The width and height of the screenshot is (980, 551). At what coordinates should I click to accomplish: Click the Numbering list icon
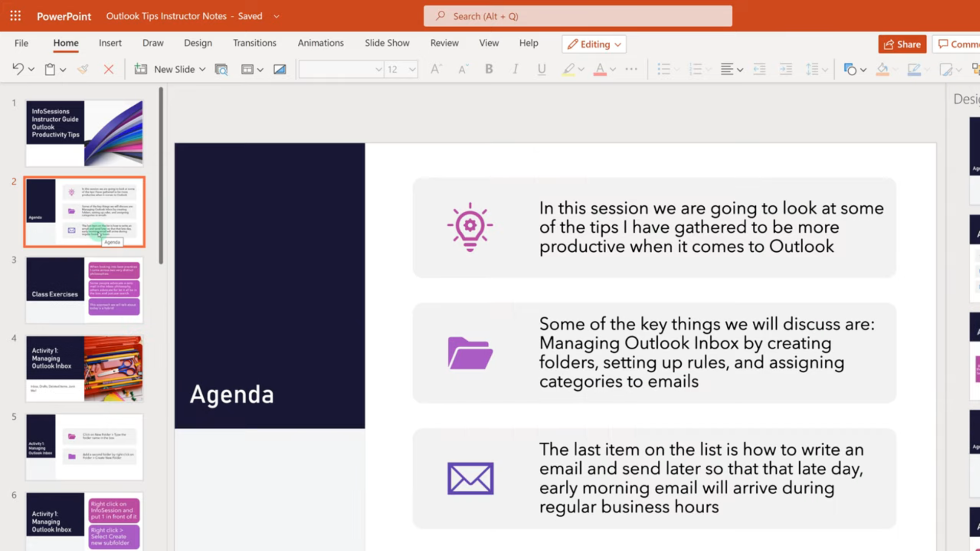click(695, 69)
